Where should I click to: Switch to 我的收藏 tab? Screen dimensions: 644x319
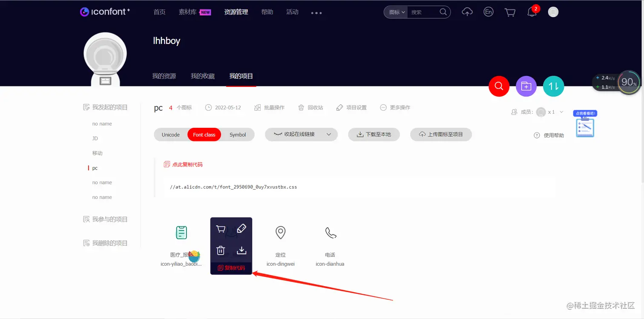click(203, 76)
